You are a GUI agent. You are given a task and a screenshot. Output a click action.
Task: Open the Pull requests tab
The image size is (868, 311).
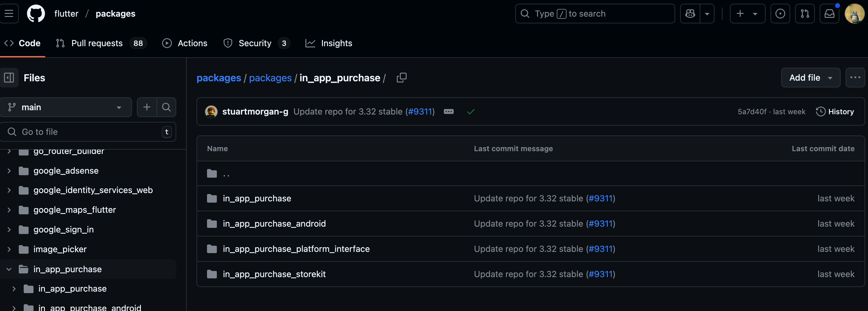[101, 43]
